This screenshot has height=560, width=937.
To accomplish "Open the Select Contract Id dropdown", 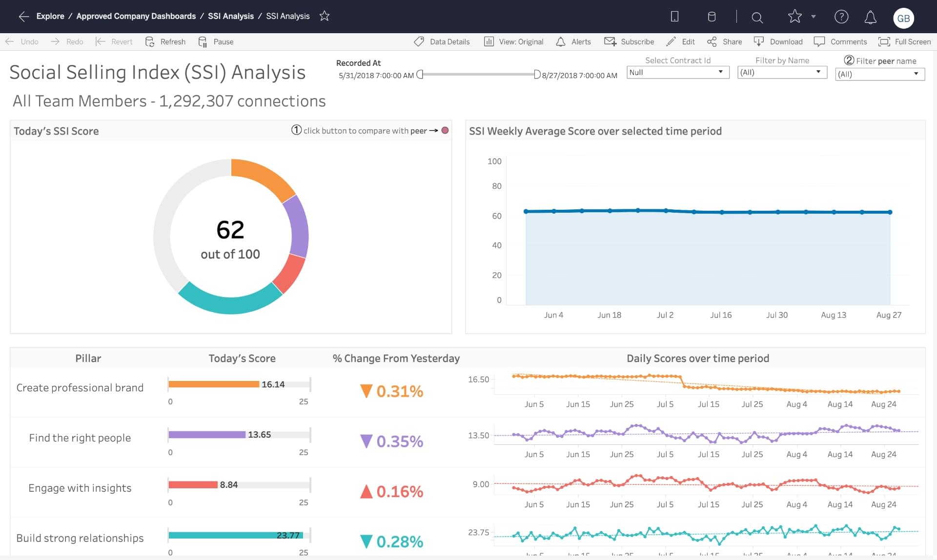I will 721,72.
